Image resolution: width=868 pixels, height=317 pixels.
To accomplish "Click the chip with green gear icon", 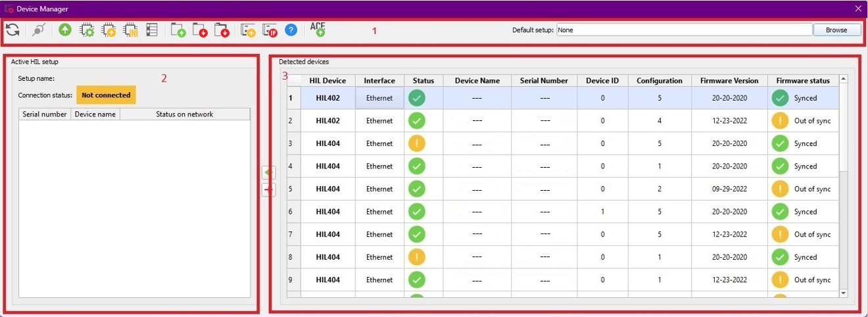I will click(x=87, y=30).
